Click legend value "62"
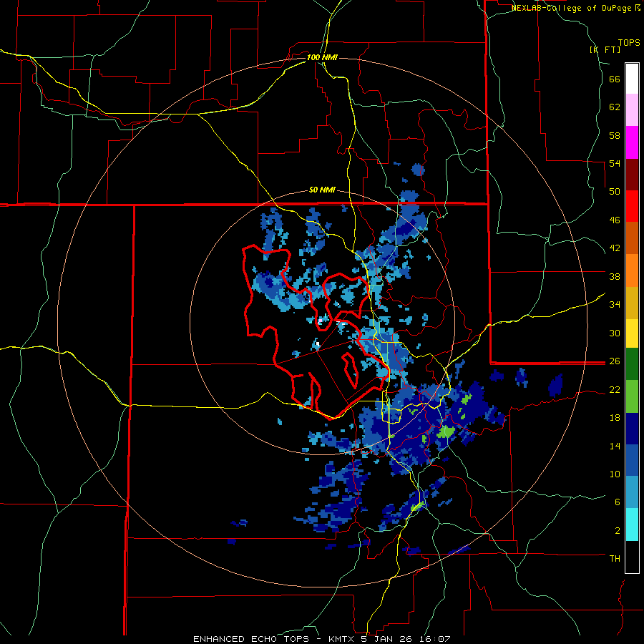The image size is (644, 644). click(x=615, y=107)
